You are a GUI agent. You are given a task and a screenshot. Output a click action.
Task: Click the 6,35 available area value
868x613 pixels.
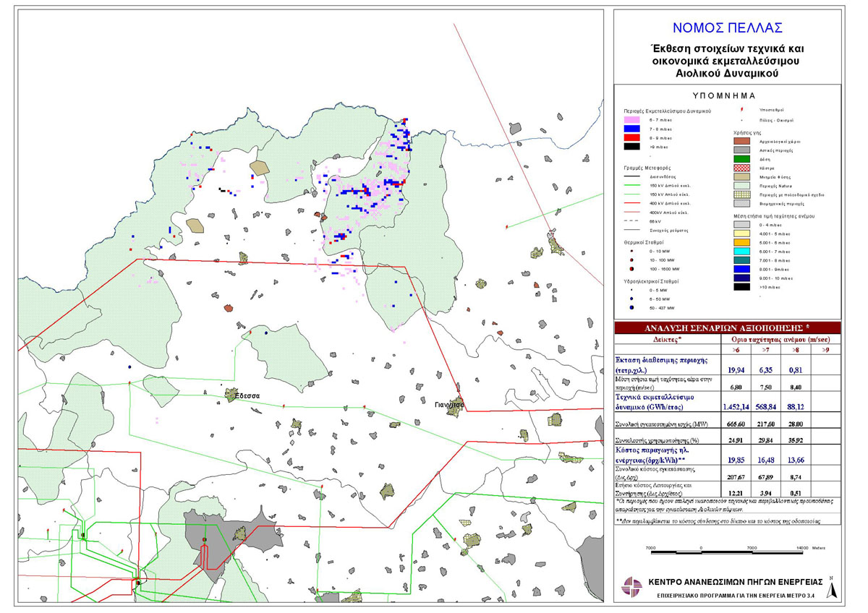pos(766,370)
